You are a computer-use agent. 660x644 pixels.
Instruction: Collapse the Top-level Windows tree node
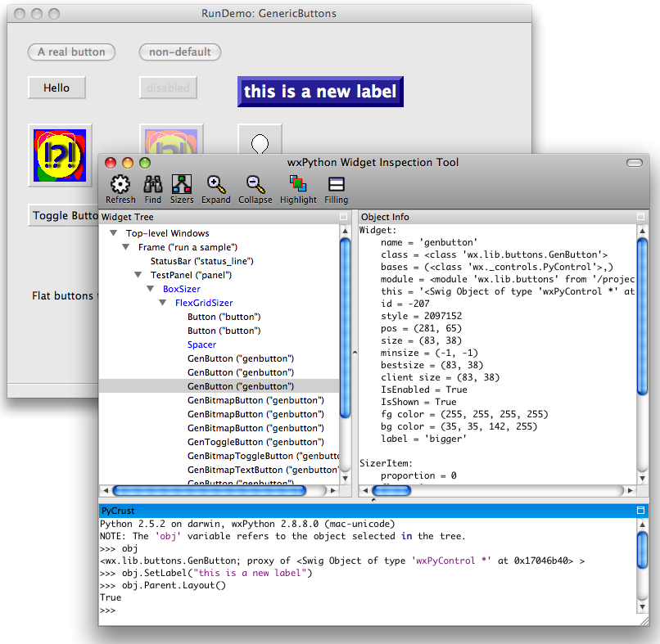pyautogui.click(x=113, y=233)
